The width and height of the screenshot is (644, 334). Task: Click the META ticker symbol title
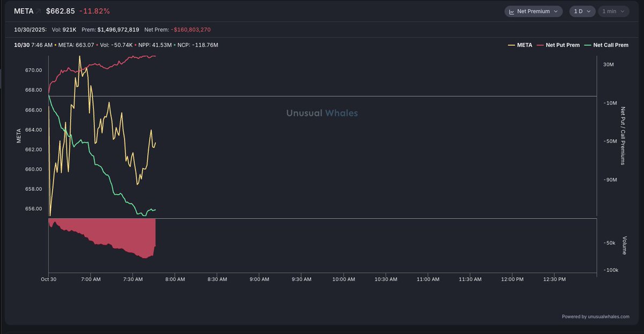(24, 11)
